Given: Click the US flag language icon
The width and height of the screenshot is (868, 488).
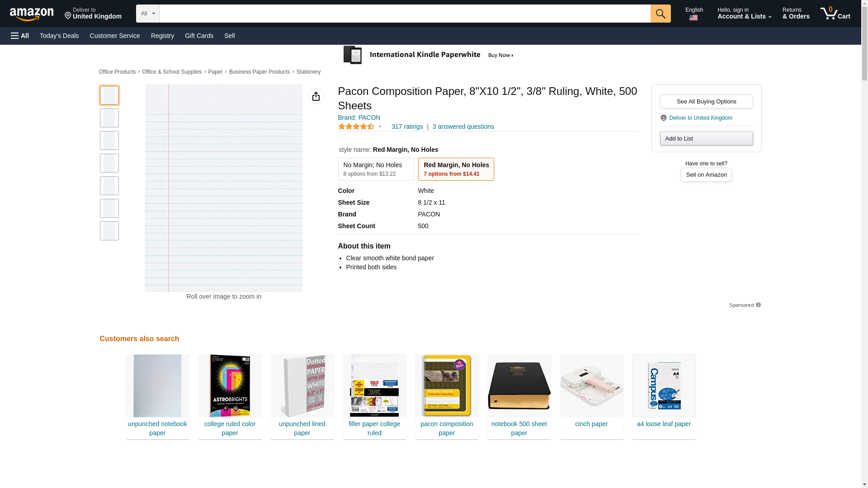Looking at the screenshot, I should [x=693, y=18].
